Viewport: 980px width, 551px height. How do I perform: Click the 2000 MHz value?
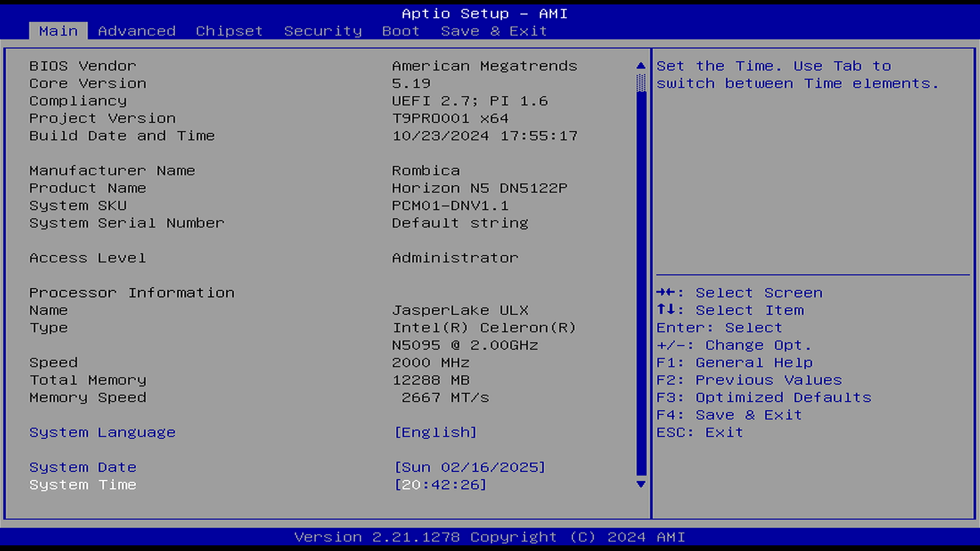[x=430, y=363]
